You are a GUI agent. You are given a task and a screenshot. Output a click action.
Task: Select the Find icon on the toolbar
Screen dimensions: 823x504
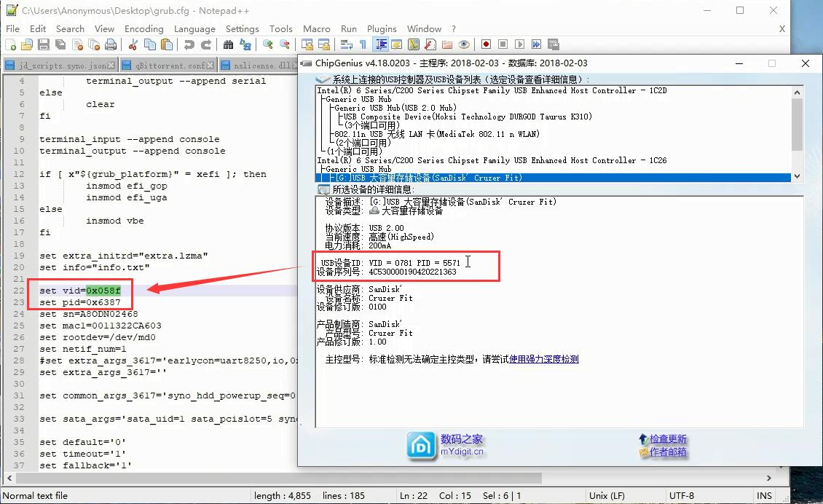[x=228, y=45]
